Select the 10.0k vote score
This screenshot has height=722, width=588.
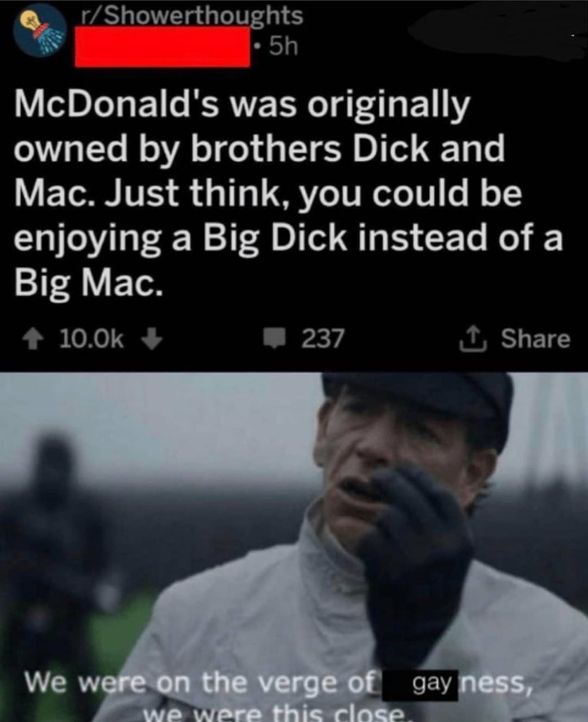pyautogui.click(x=91, y=339)
